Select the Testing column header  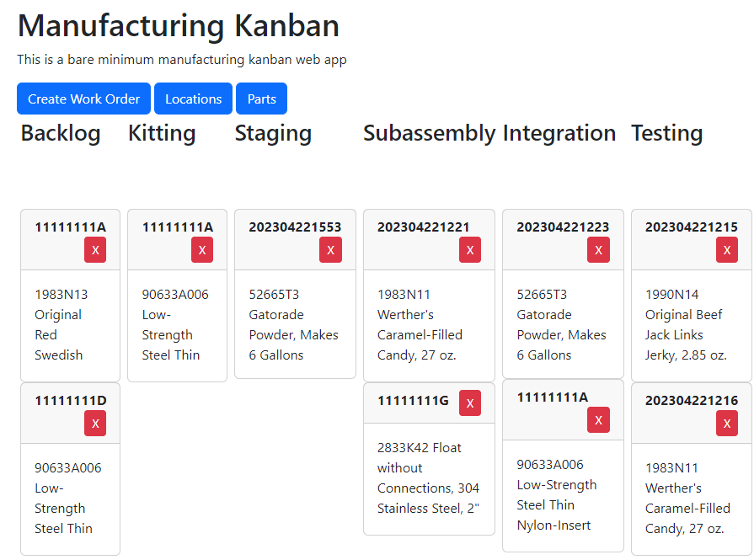tap(666, 133)
